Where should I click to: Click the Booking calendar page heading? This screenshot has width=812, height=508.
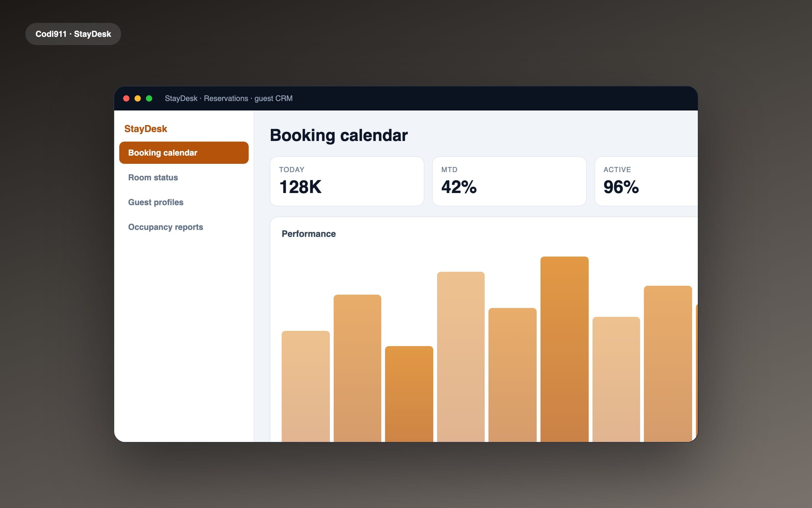(x=338, y=135)
